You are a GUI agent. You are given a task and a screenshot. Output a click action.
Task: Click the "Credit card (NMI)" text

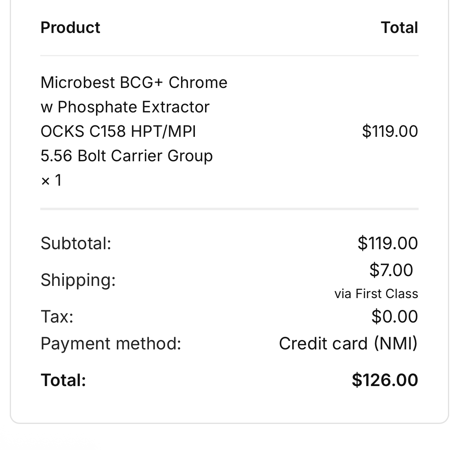pos(348,343)
